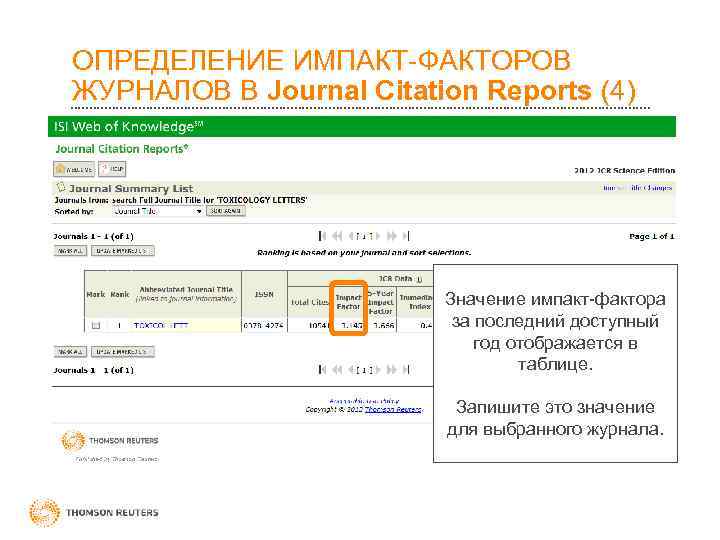Click the Impact Factor column header
The height and width of the screenshot is (540, 720).
348,302
